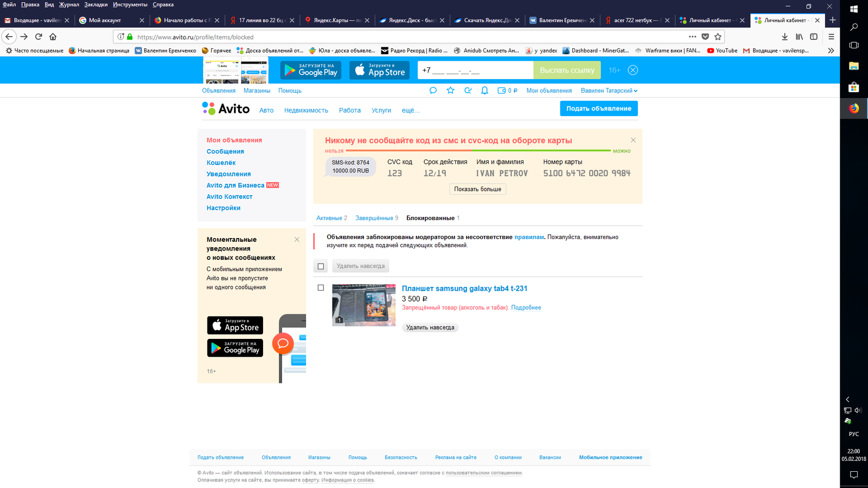Click the App Store badge in side promo
The width and height of the screenshot is (868, 488).
coord(235,325)
